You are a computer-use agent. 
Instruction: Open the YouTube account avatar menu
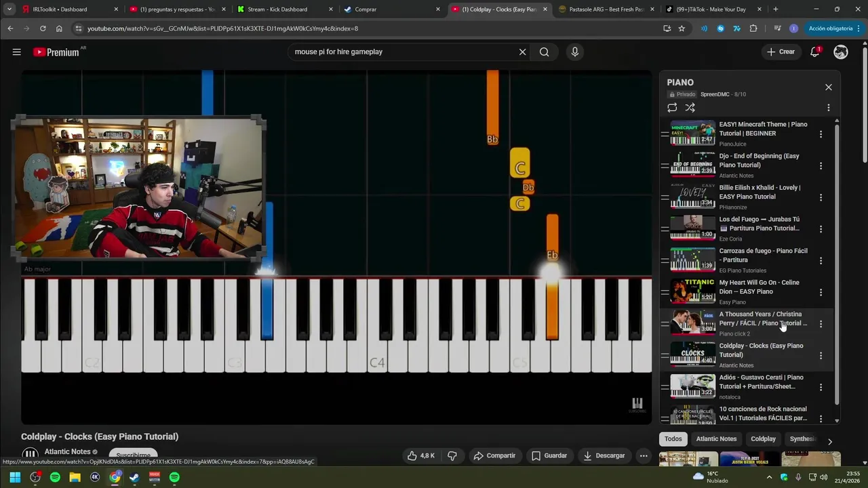(841, 52)
